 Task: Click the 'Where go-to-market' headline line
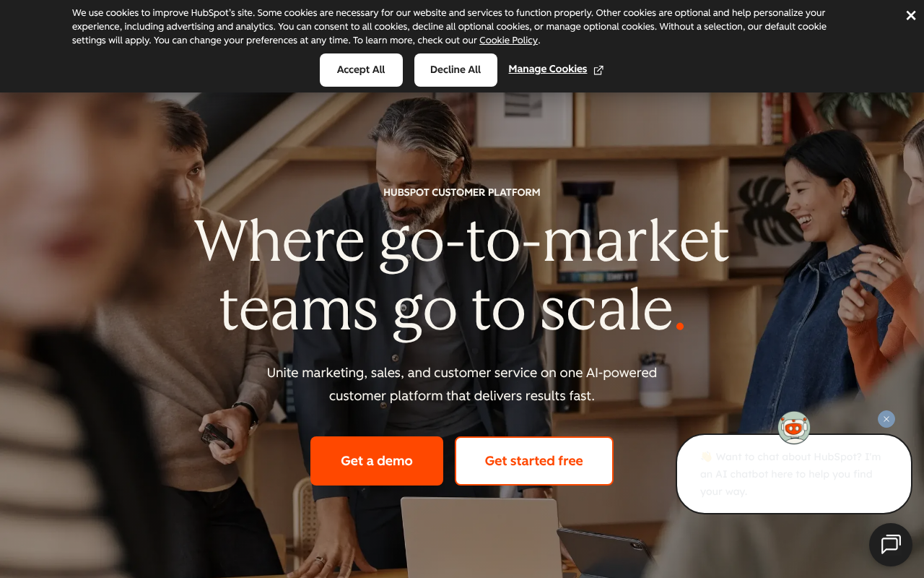pos(462,240)
